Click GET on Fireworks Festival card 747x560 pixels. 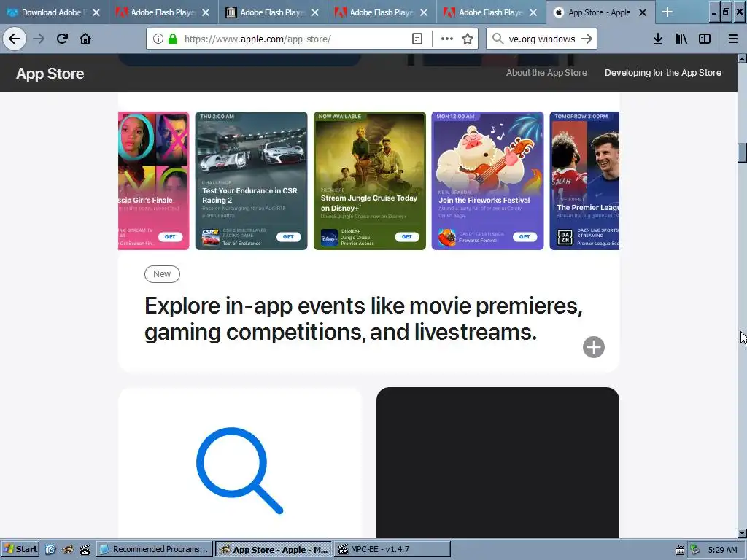coord(525,237)
